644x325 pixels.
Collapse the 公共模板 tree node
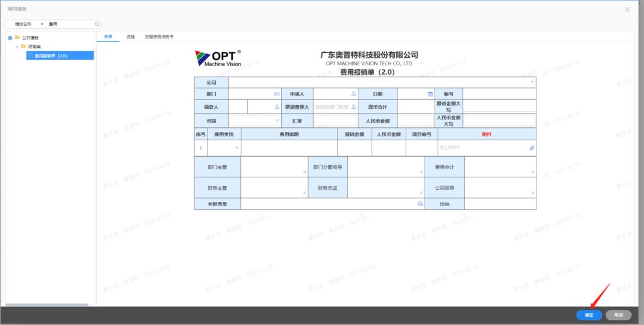10,38
